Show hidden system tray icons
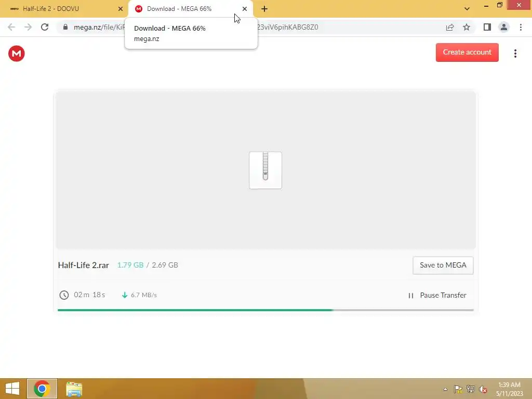Screen dimensions: 532x399 tap(445, 389)
